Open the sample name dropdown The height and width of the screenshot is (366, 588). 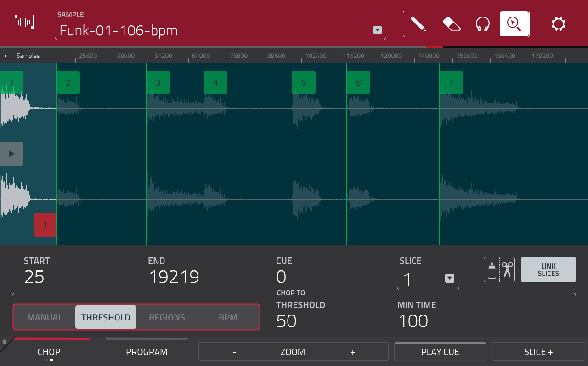377,30
